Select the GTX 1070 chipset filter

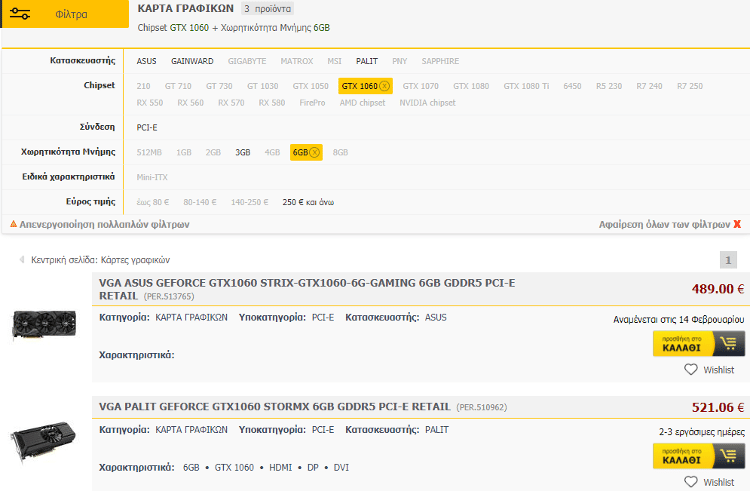point(420,86)
